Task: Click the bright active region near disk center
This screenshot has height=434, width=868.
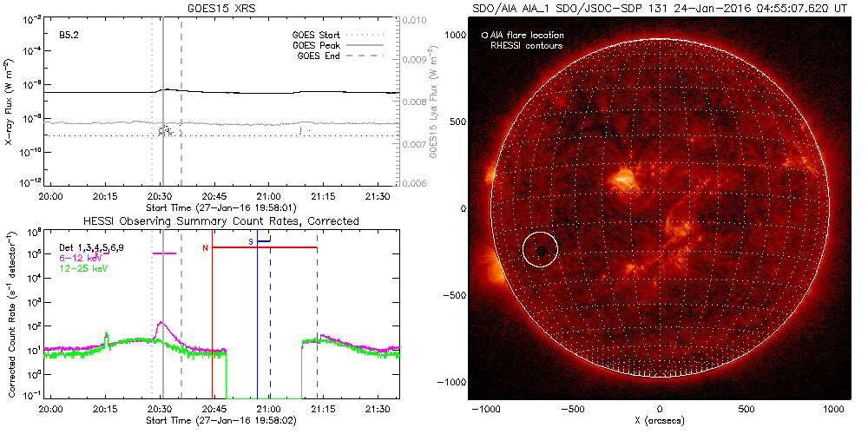Action: [x=624, y=178]
